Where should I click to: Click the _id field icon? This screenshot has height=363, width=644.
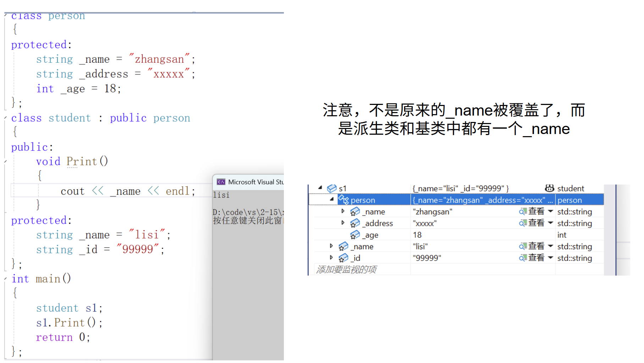click(343, 258)
